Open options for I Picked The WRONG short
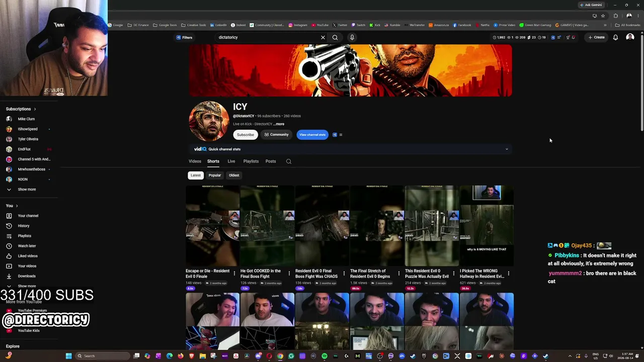The height and width of the screenshot is (362, 644). pyautogui.click(x=509, y=274)
